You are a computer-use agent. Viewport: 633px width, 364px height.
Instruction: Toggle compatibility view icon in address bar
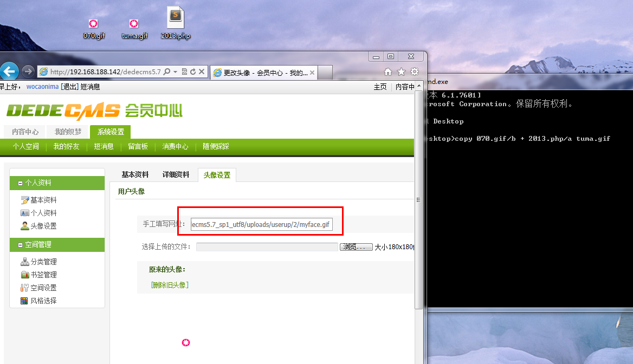(184, 72)
